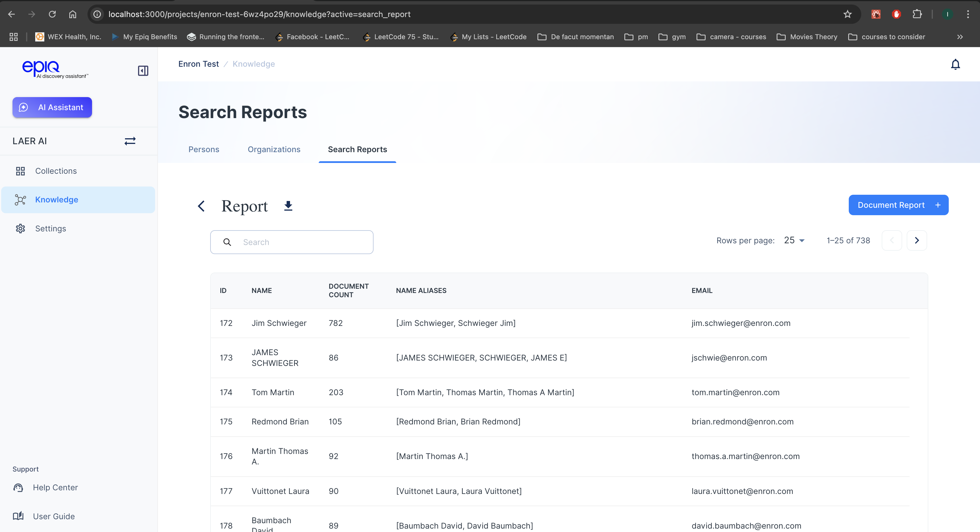Open notifications bell
980x532 pixels.
[x=955, y=64]
